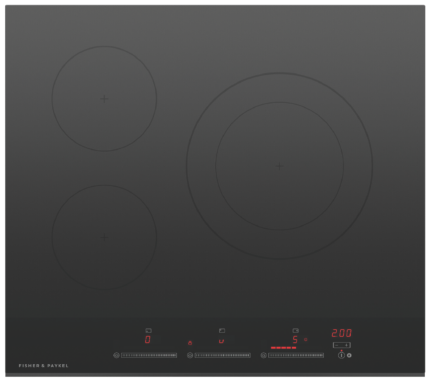Tap the right zone indicator icon

(x=296, y=331)
